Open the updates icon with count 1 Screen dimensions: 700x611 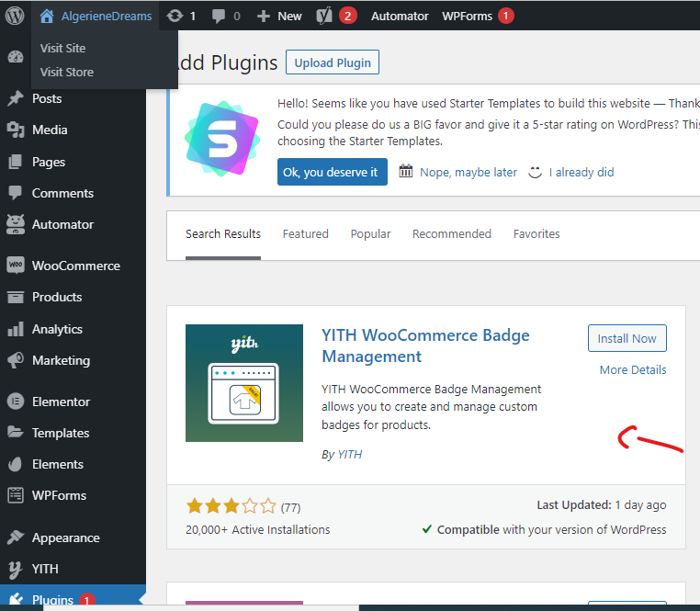pos(175,17)
